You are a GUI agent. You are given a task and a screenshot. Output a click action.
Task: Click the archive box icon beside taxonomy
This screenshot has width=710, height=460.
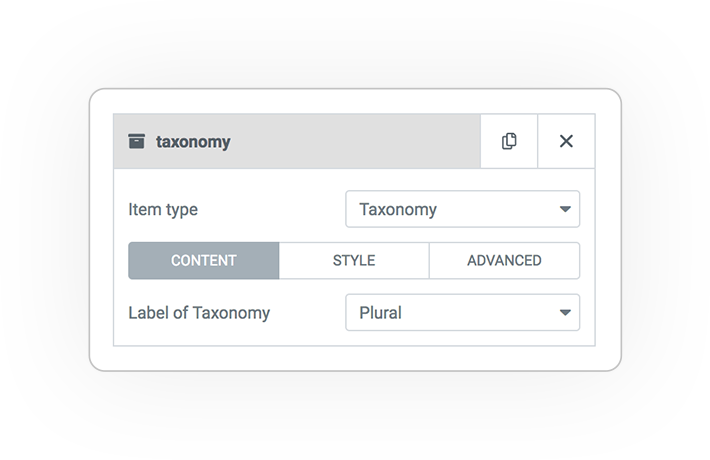pyautogui.click(x=136, y=141)
